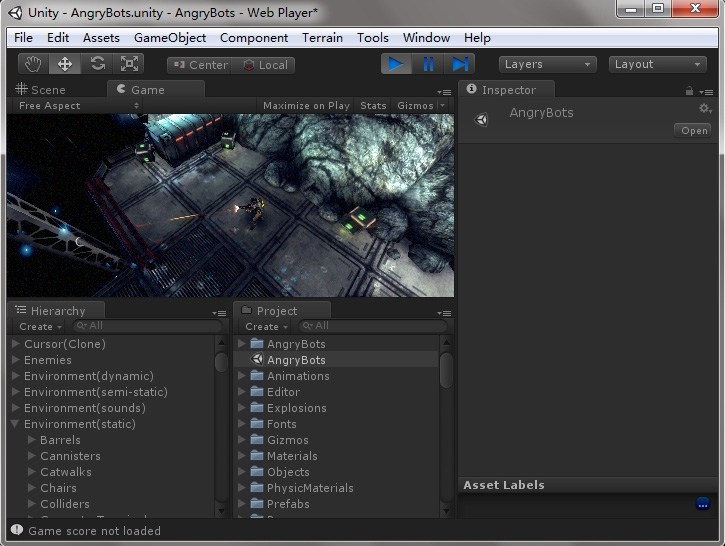
Task: Select the Hand pan tool
Action: coord(33,64)
